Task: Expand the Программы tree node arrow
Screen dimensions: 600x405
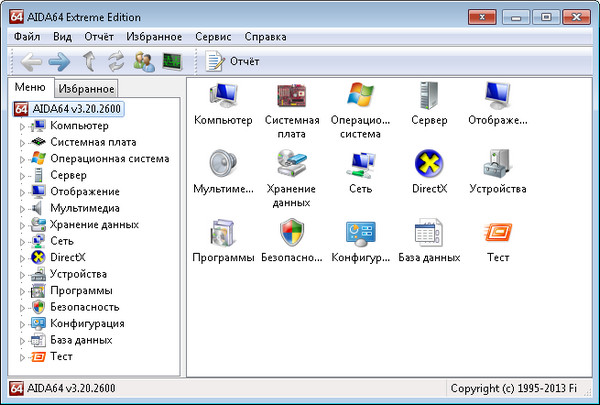Action: [22, 290]
